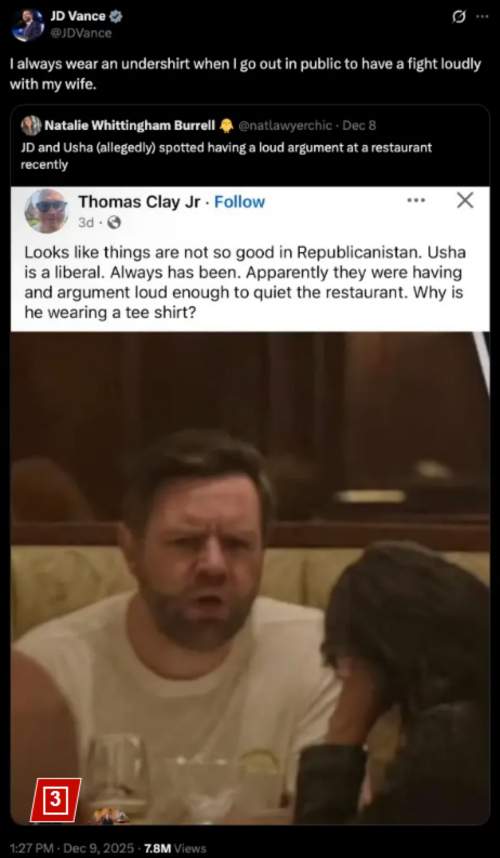Click the chick emoji badge after Burrell's name

[x=226, y=125]
